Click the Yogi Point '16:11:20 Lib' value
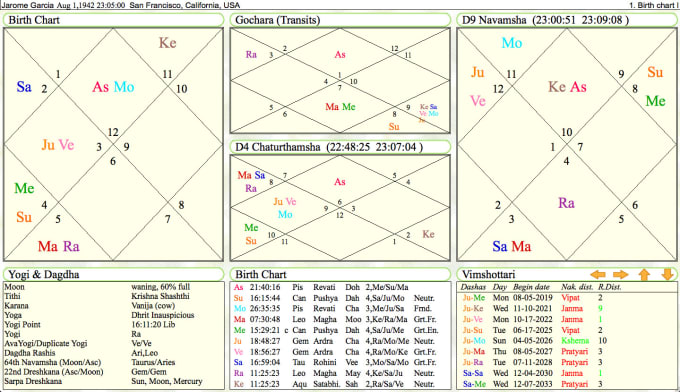The height and width of the screenshot is (392, 680). [x=153, y=325]
